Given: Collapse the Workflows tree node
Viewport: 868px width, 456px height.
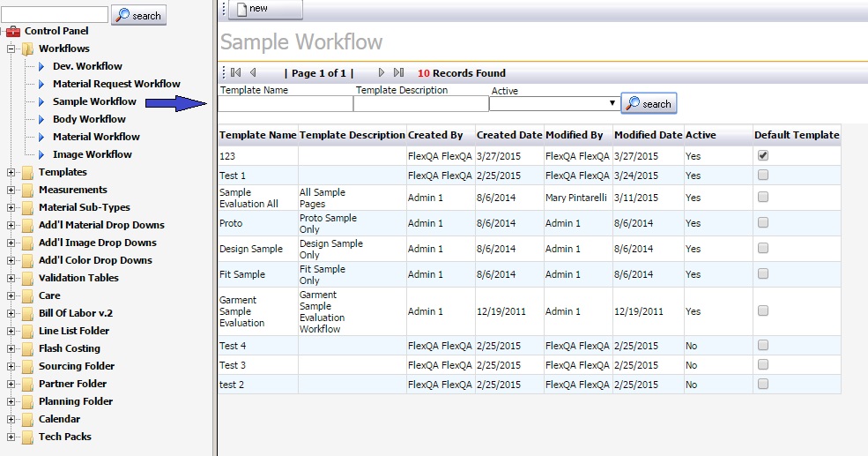Looking at the screenshot, I should [x=11, y=49].
